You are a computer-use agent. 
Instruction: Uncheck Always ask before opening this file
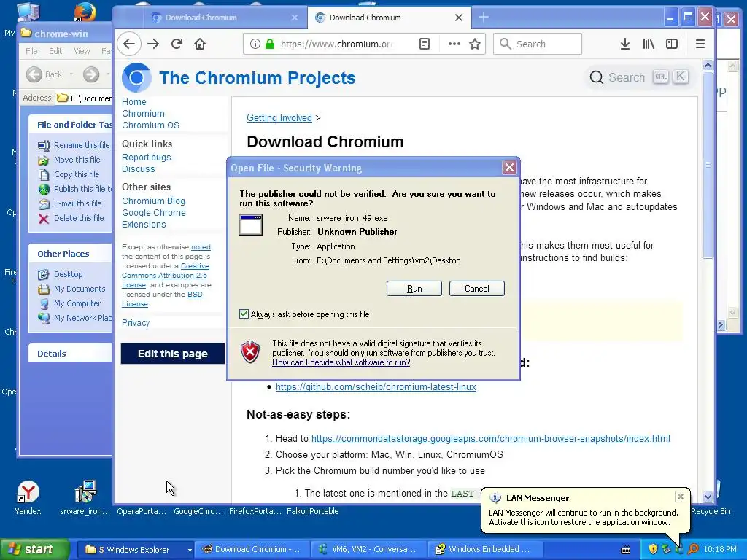tap(244, 314)
